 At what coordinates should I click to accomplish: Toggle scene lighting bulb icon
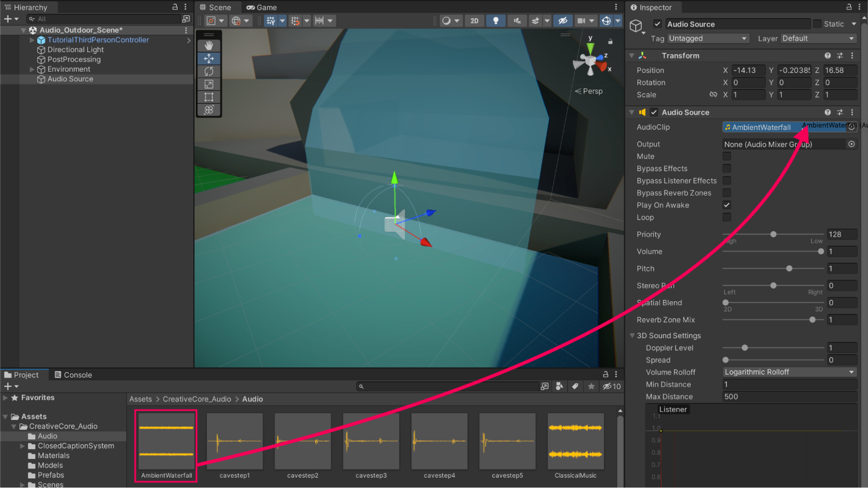pos(495,20)
